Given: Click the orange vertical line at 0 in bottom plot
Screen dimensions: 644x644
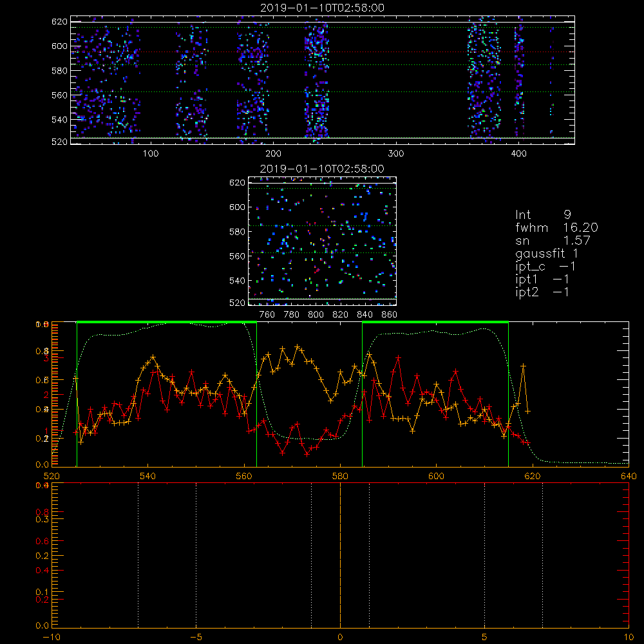Looking at the screenshot, I should click(340, 554).
